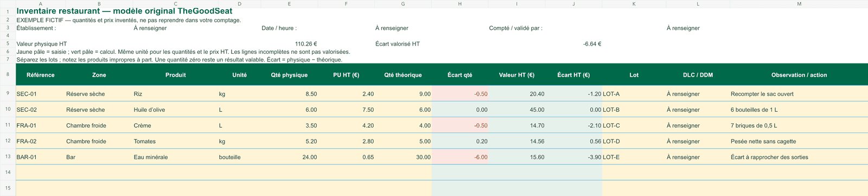This screenshot has height=196, width=868.
Task: Click the value cell '14.56'
Action: 517,141
